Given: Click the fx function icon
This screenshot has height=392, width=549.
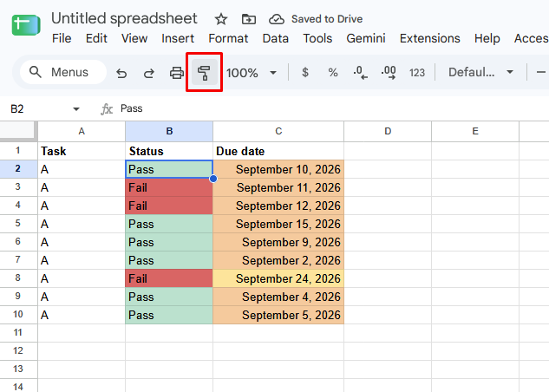Looking at the screenshot, I should [x=107, y=109].
